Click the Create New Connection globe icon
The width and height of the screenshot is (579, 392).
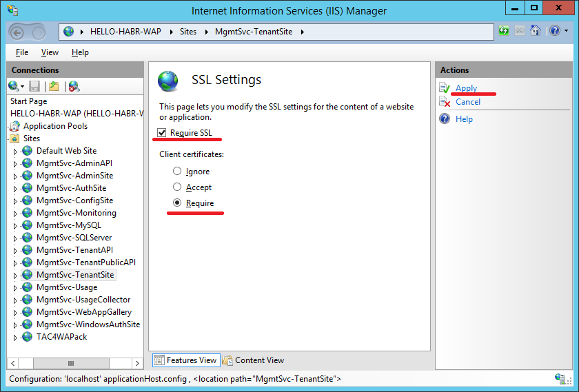coord(14,86)
